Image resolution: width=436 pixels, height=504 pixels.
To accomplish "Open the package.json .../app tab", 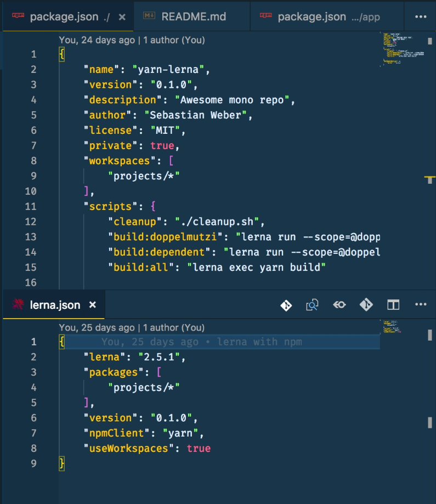I will tap(327, 16).
